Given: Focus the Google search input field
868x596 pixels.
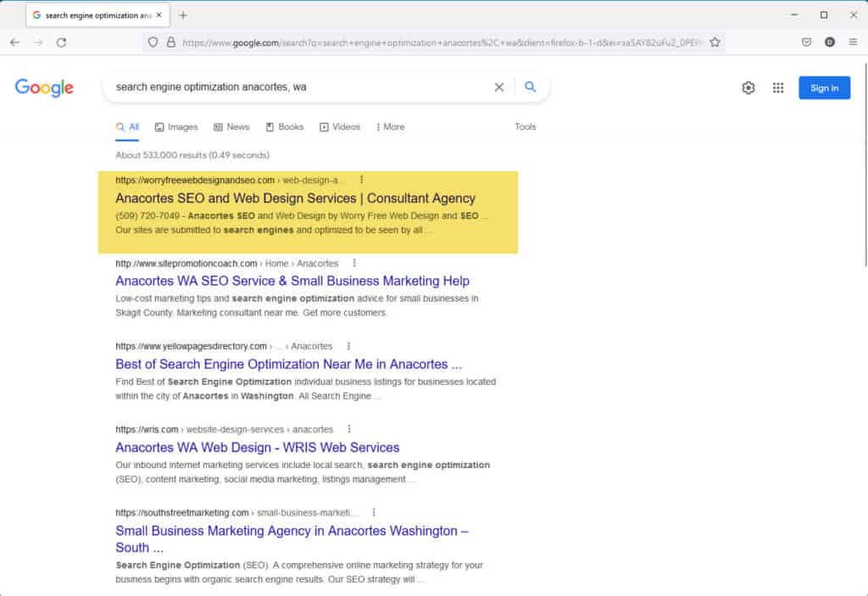Looking at the screenshot, I should 299,87.
